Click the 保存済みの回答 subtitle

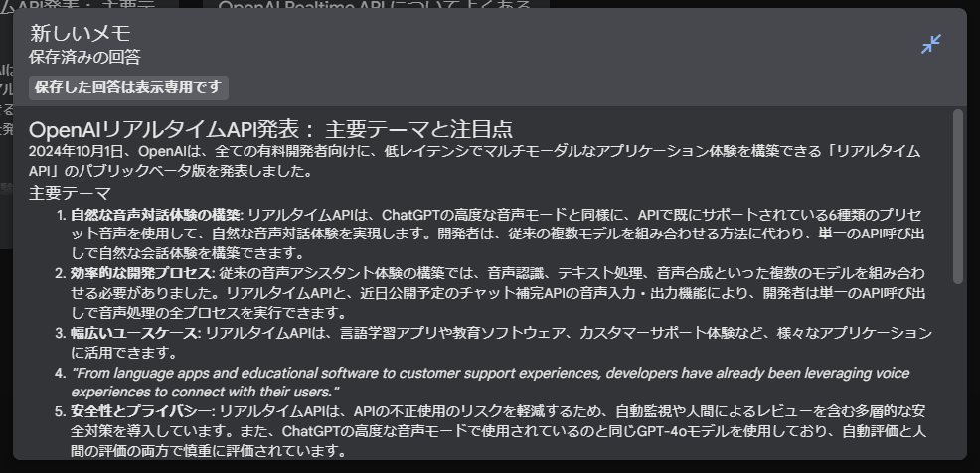point(84,57)
